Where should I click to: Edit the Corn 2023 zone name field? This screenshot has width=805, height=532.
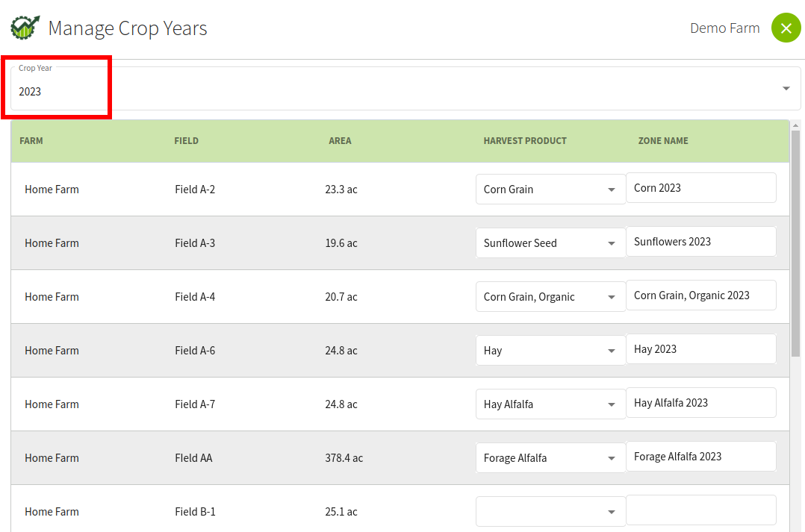[x=700, y=188]
